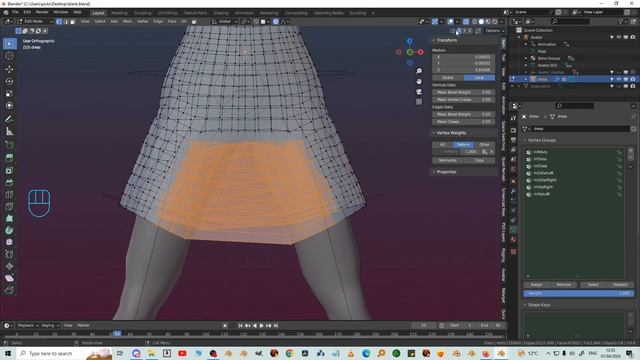Viewport: 640px width, 360px height.
Task: Select the Bevel tool
Action: 9,182
